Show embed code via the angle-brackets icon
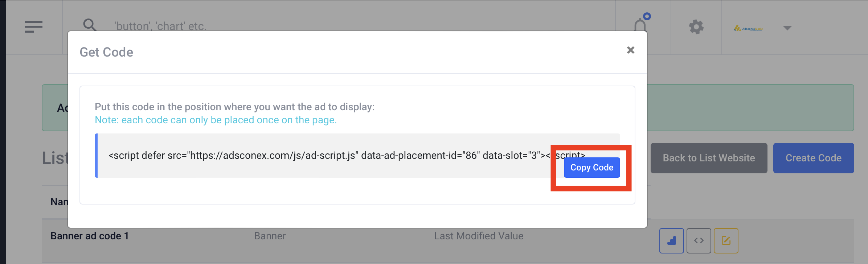 pyautogui.click(x=699, y=240)
